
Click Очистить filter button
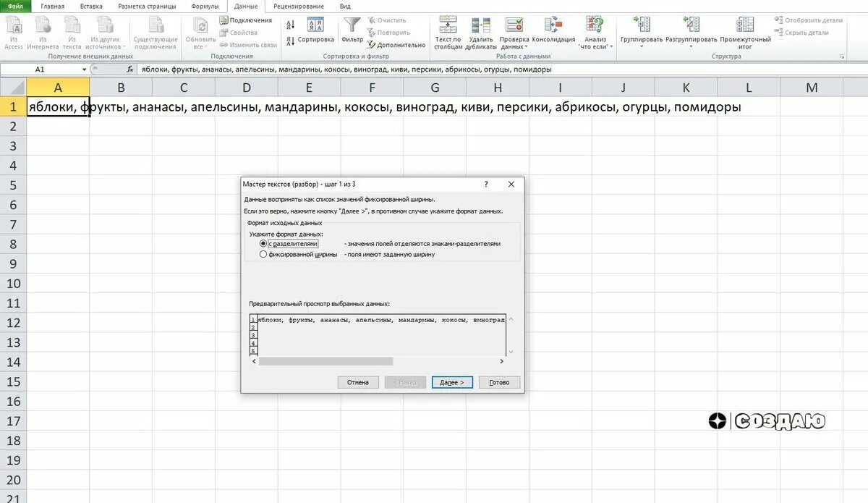387,20
